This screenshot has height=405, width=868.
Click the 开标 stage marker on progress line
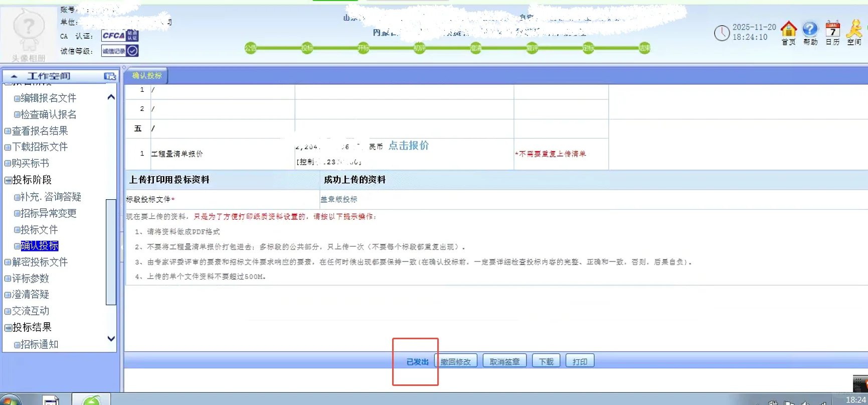click(x=363, y=48)
